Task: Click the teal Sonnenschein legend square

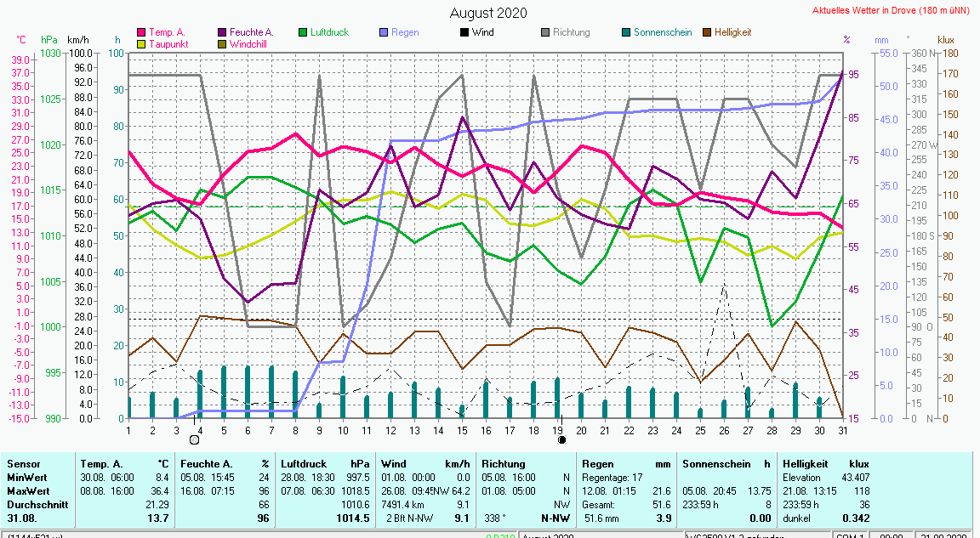Action: click(x=626, y=32)
